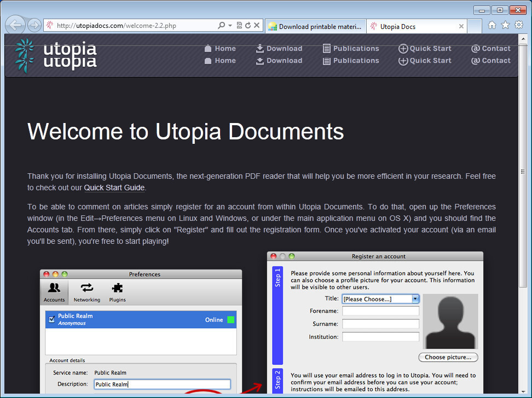Viewport: 532px width, 398px height.
Task: Open Quick Start in the lower navigation row
Action: [425, 61]
